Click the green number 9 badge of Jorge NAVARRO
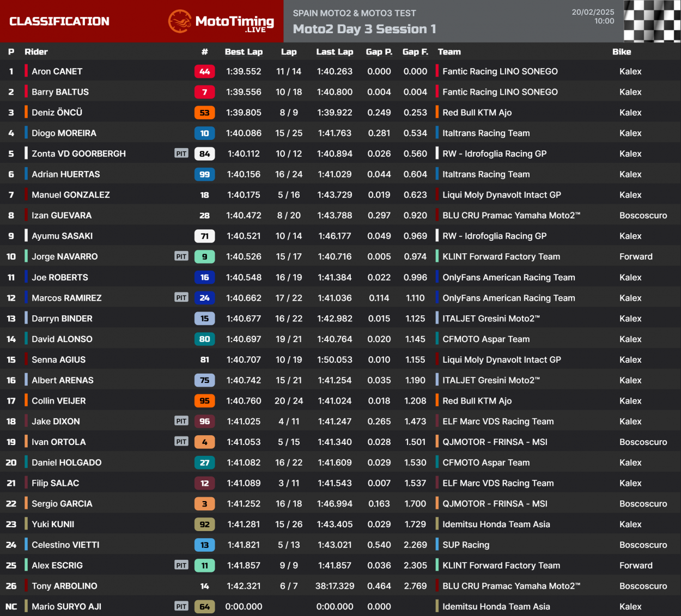Image resolution: width=681 pixels, height=616 pixels. pyautogui.click(x=204, y=257)
